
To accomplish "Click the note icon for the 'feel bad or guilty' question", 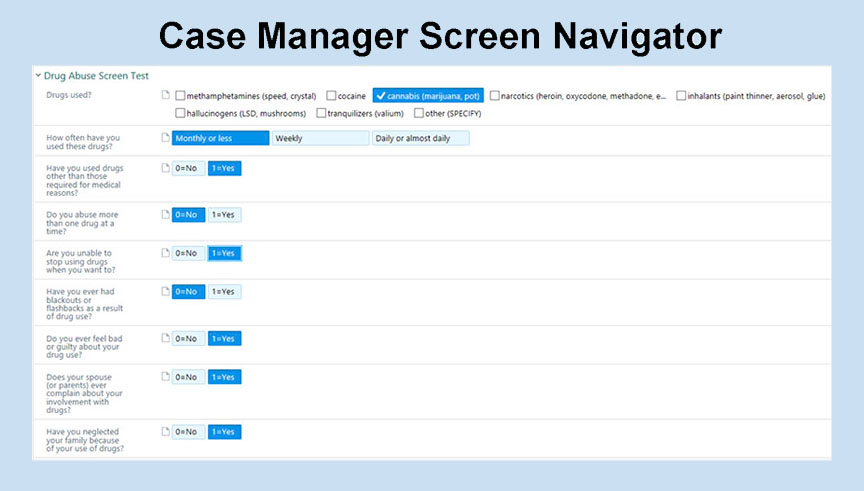I will coord(166,338).
